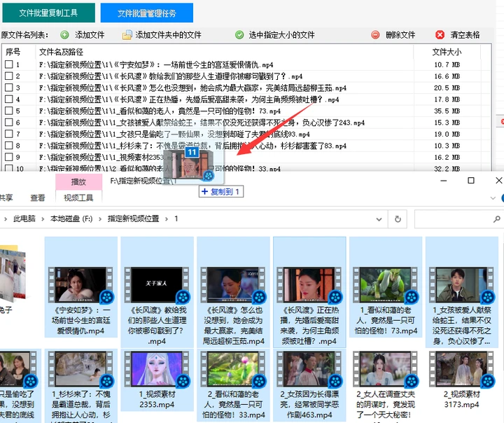Click the 序号 column header
504x423 pixels.
point(13,52)
